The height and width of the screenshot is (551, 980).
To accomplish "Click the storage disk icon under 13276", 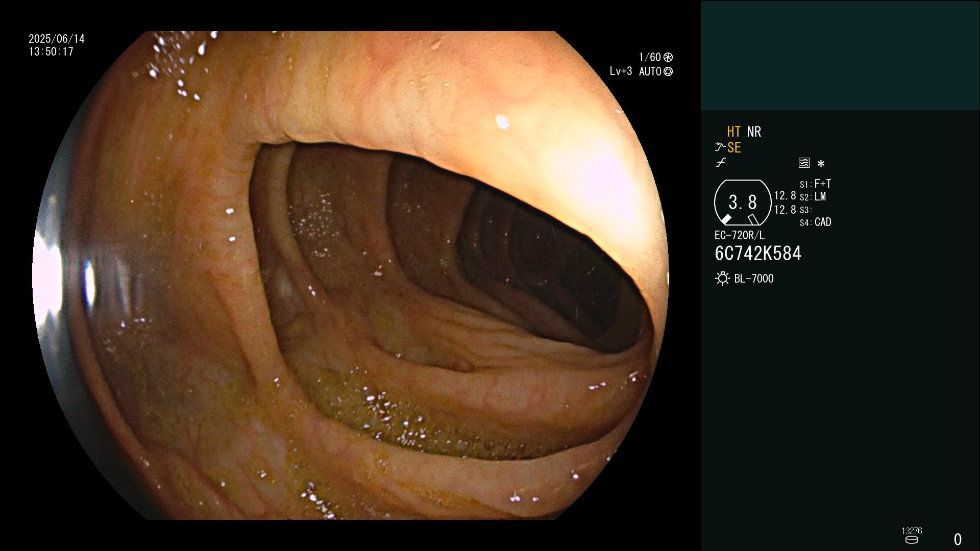I will tap(912, 540).
